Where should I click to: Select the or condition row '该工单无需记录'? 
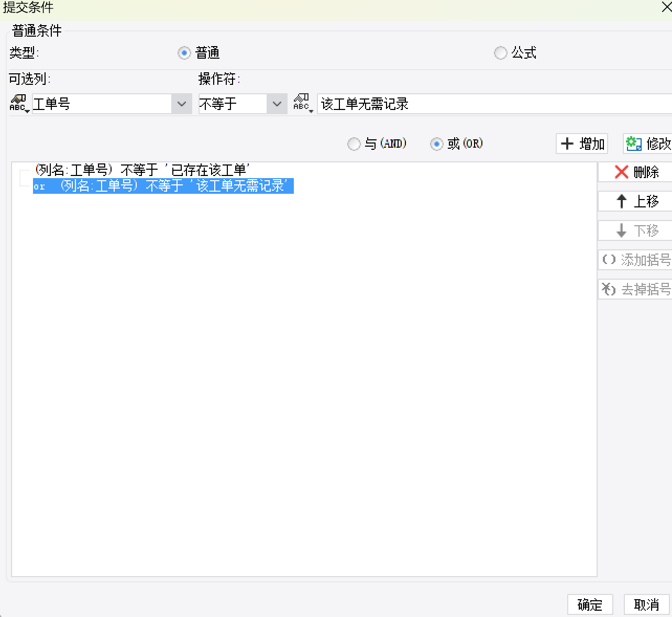pyautogui.click(x=163, y=185)
